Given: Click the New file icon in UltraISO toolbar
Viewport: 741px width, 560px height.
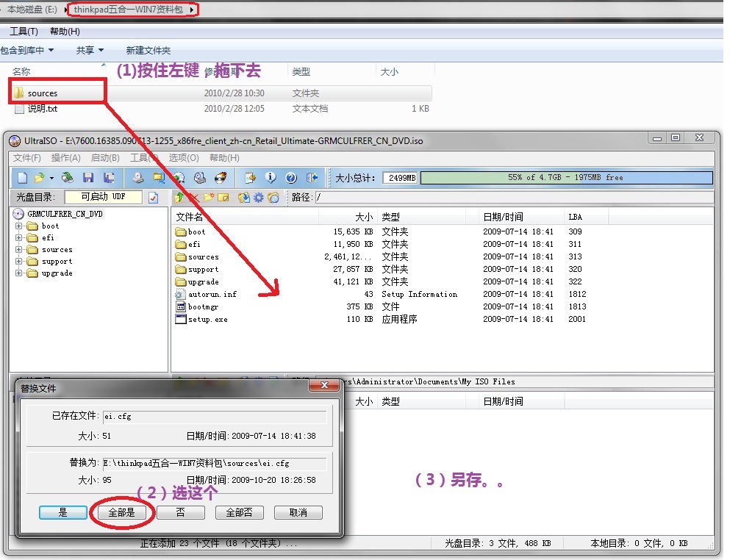Looking at the screenshot, I should click(x=22, y=178).
